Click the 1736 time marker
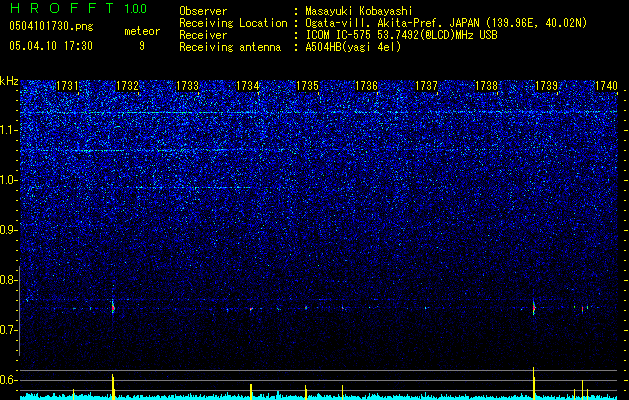 coord(367,85)
